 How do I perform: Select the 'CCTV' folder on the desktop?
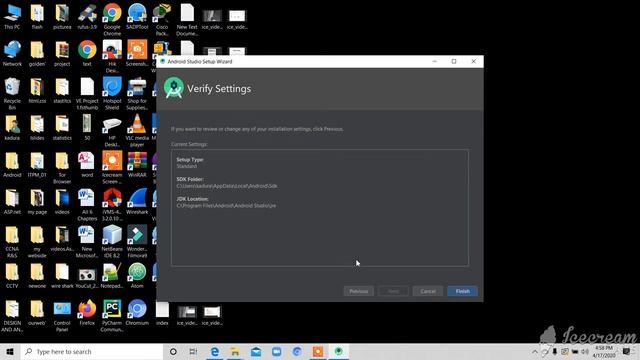click(x=12, y=276)
